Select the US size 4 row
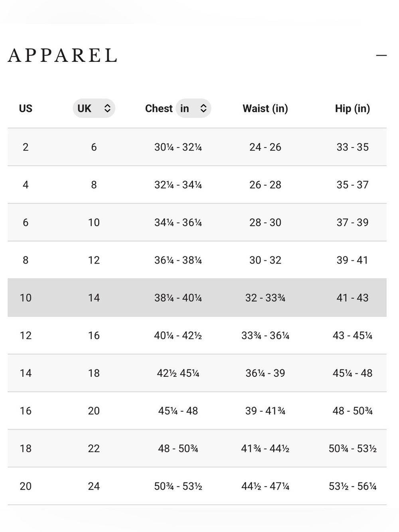Image resolution: width=399 pixels, height=532 pixels. 197,185
